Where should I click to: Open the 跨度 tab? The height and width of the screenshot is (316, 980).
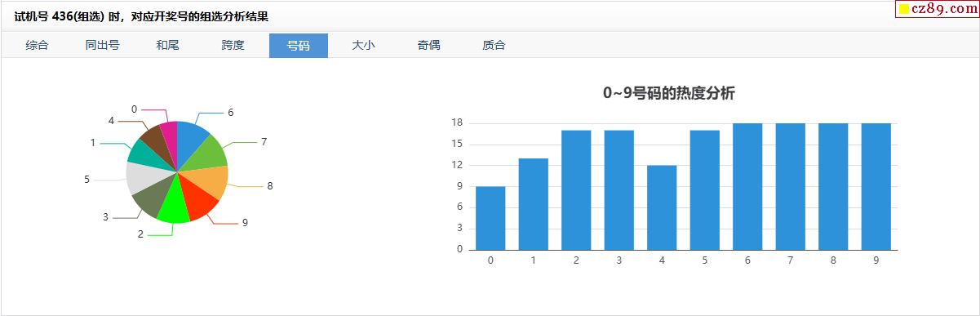point(233,46)
